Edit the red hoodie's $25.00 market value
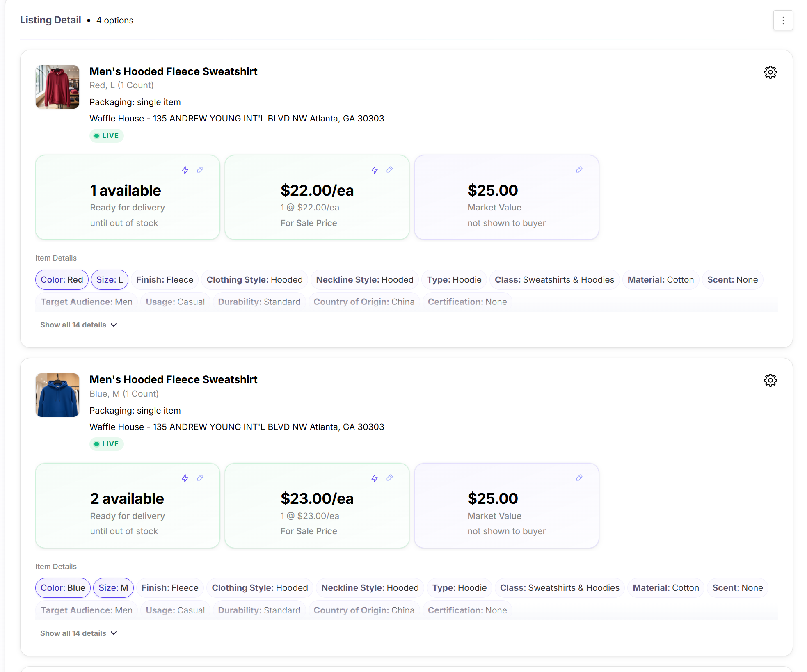Viewport: 807px width, 672px height. pos(579,170)
